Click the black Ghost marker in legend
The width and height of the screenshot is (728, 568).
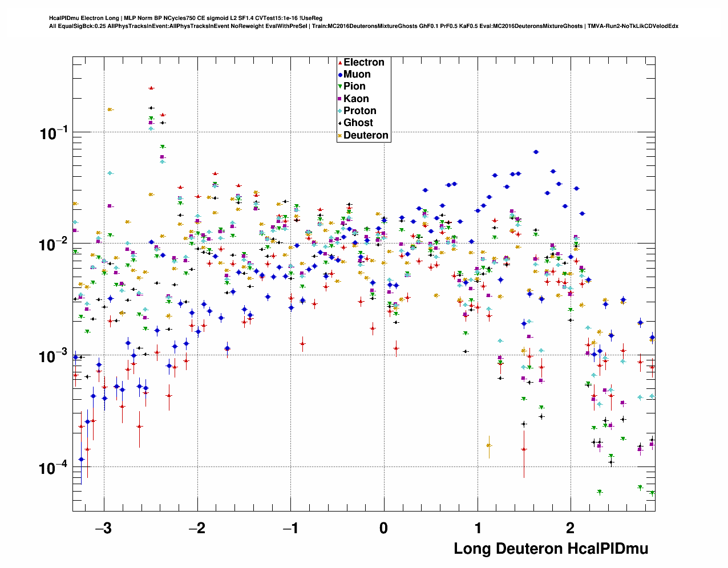(x=340, y=123)
